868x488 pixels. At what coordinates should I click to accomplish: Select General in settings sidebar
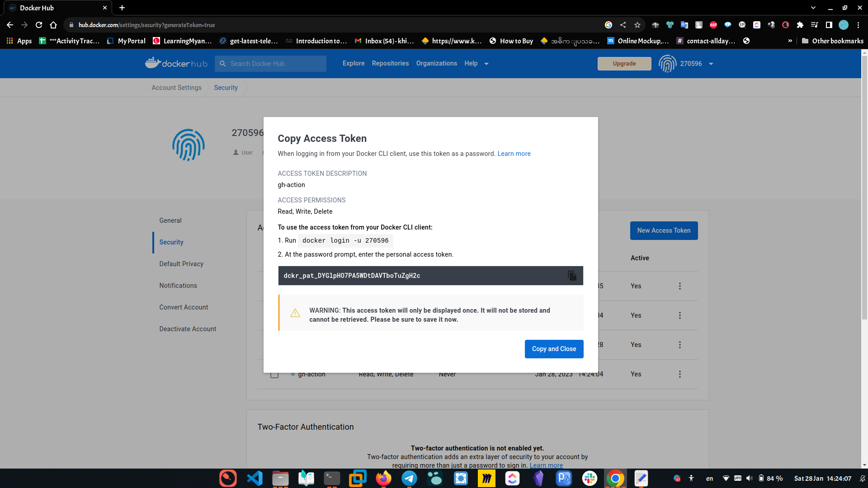pyautogui.click(x=170, y=221)
